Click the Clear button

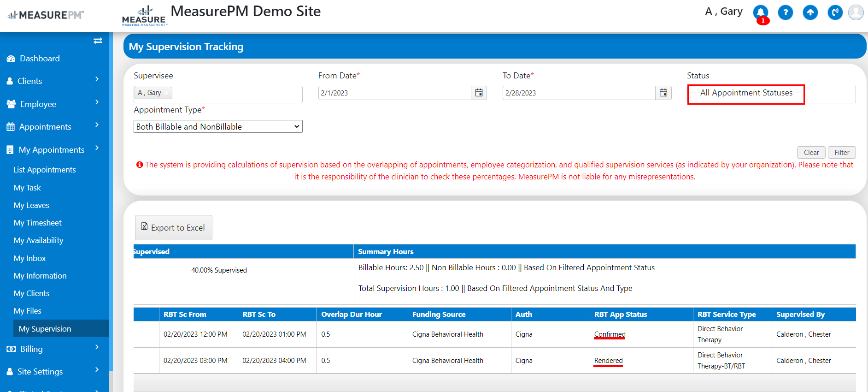click(811, 153)
